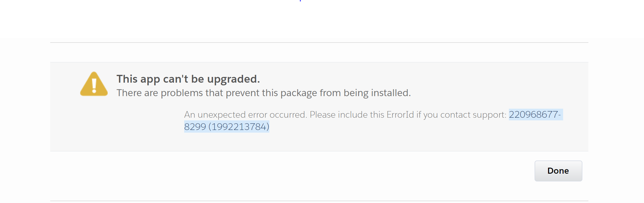
Task: Click the highlighted number 8299
Action: tap(195, 127)
